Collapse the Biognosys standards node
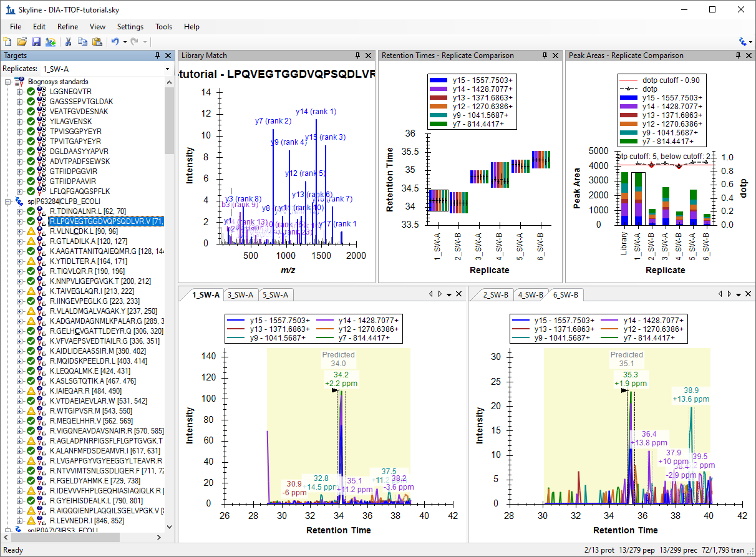Image resolution: width=756 pixels, height=557 pixels. 7,82
